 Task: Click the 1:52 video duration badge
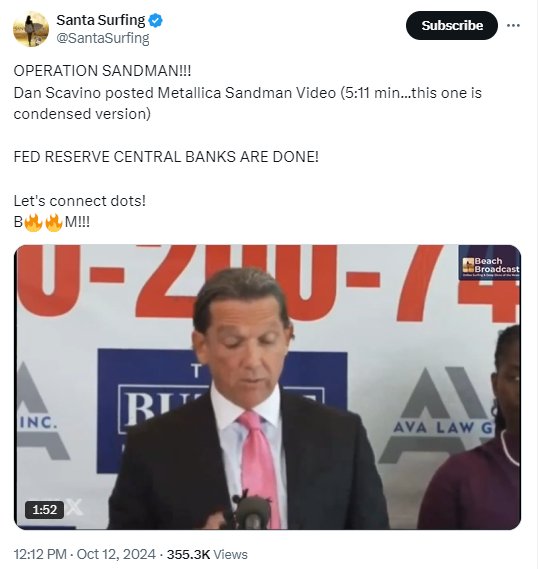(x=45, y=510)
